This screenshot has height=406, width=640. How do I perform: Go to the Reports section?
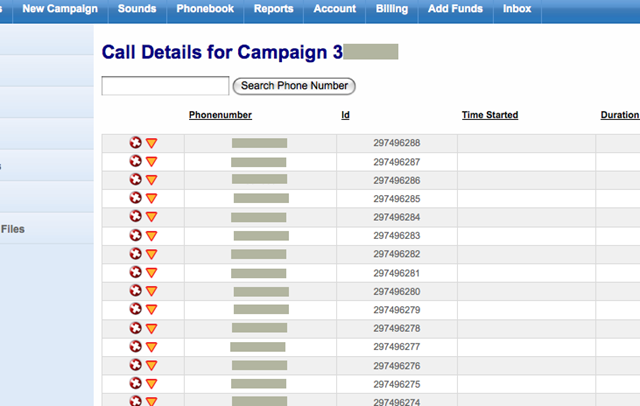point(273,9)
